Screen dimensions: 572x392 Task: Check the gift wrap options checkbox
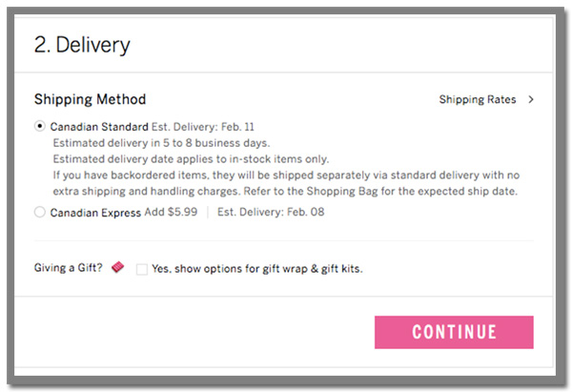pos(141,269)
